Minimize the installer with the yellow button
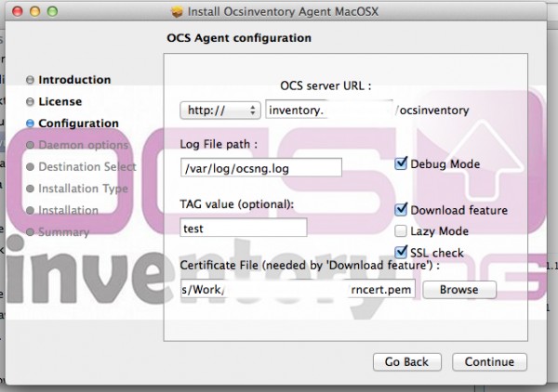This screenshot has width=558, height=392. 35,11
